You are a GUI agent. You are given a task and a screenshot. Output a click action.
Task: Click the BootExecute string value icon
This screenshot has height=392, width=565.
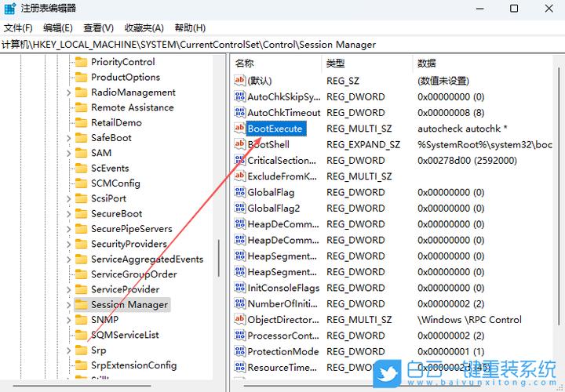pyautogui.click(x=239, y=128)
